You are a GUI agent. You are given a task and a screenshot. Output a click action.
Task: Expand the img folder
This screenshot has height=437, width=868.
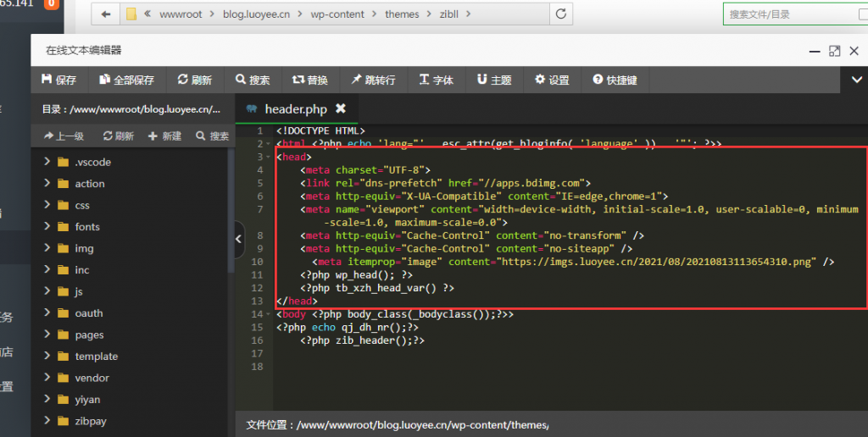(47, 248)
